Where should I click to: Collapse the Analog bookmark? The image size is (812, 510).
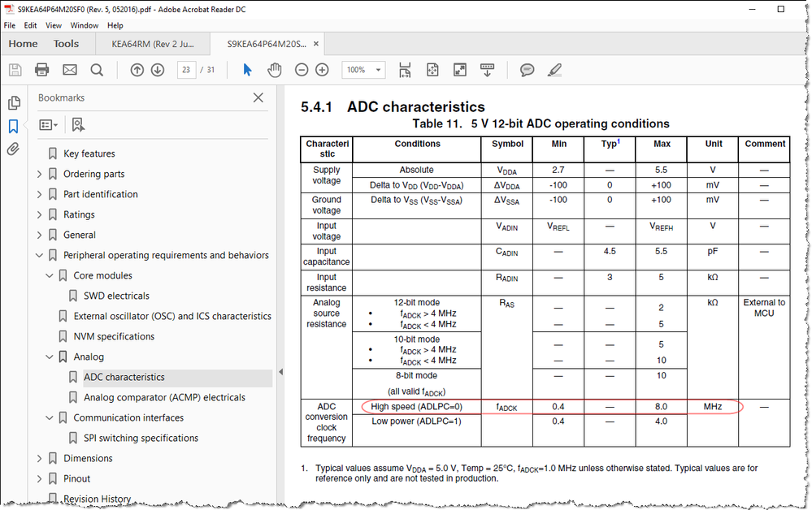click(x=50, y=357)
